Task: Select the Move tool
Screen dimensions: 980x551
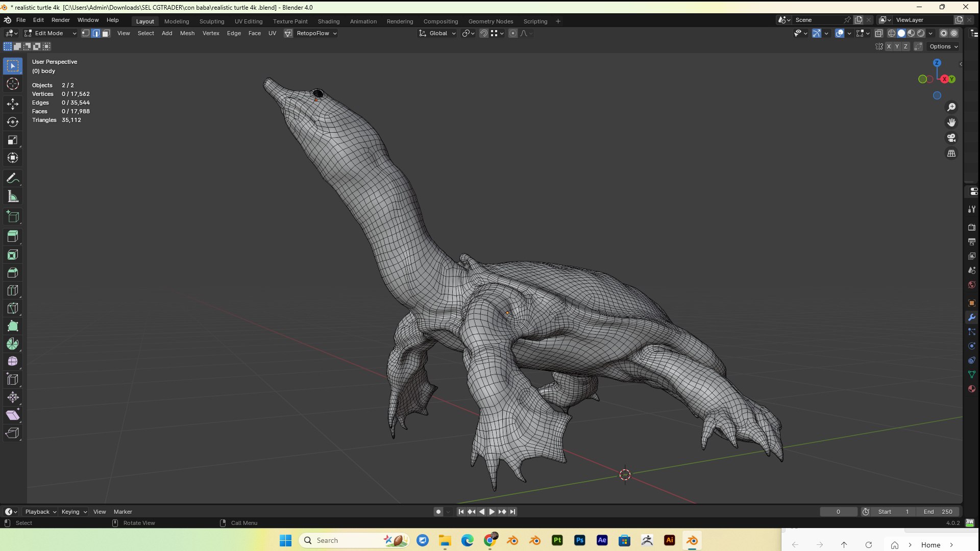Action: point(13,104)
